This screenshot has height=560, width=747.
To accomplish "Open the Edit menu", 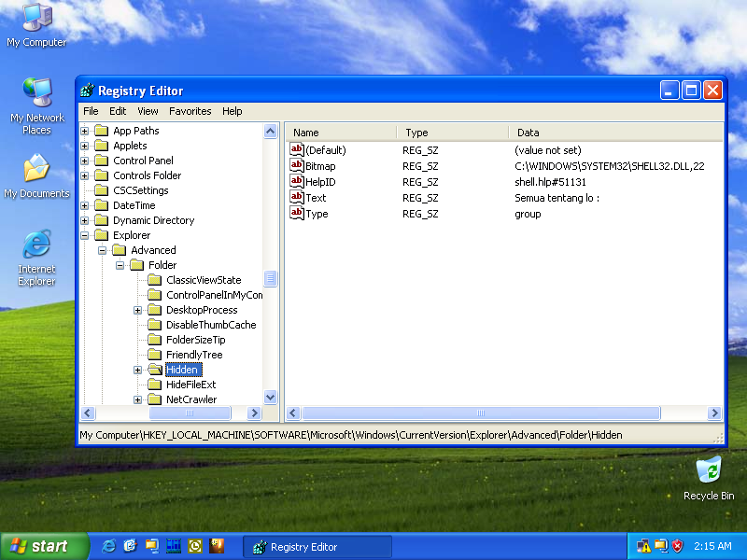I will pos(118,111).
